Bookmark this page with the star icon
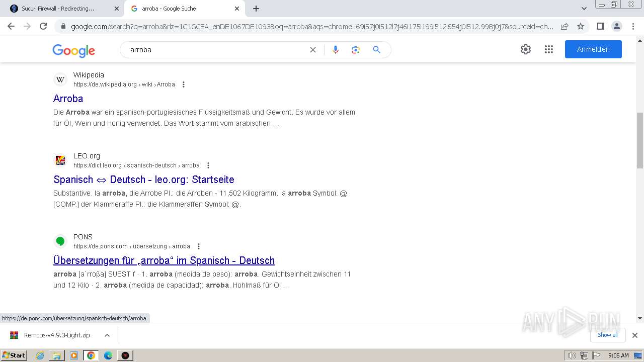 coord(581,26)
